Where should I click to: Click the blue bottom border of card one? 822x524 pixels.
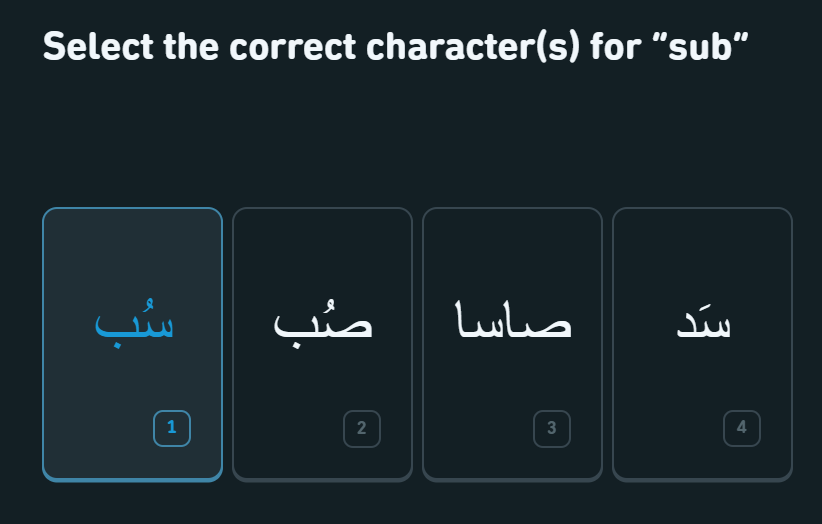132,479
